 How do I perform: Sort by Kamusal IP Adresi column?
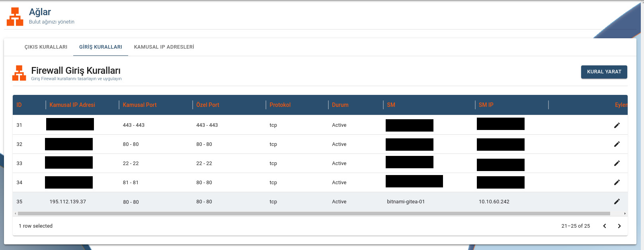point(72,105)
